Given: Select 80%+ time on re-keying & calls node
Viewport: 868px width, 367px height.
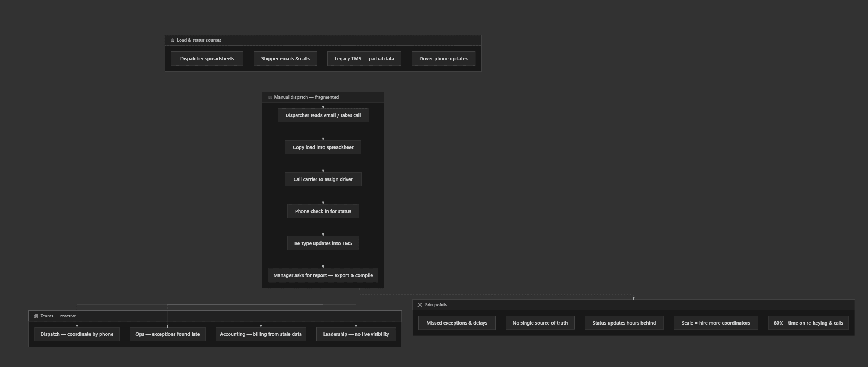Looking at the screenshot, I should pyautogui.click(x=809, y=323).
